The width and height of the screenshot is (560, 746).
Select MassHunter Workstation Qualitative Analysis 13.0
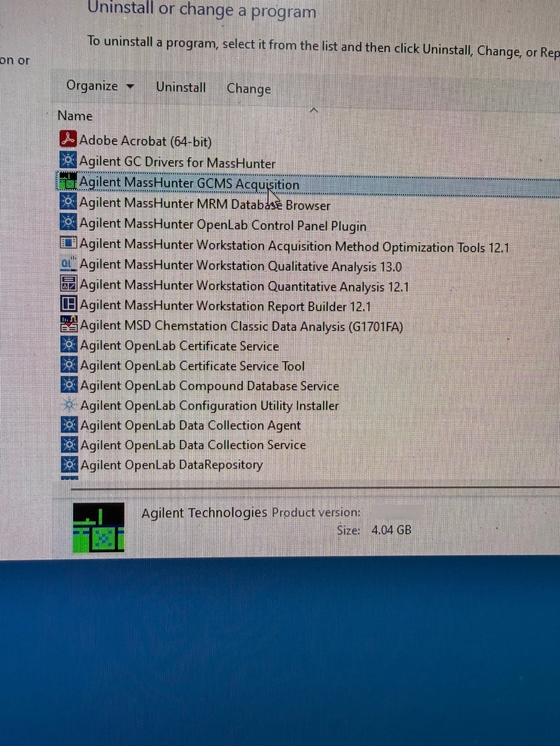pos(241,266)
